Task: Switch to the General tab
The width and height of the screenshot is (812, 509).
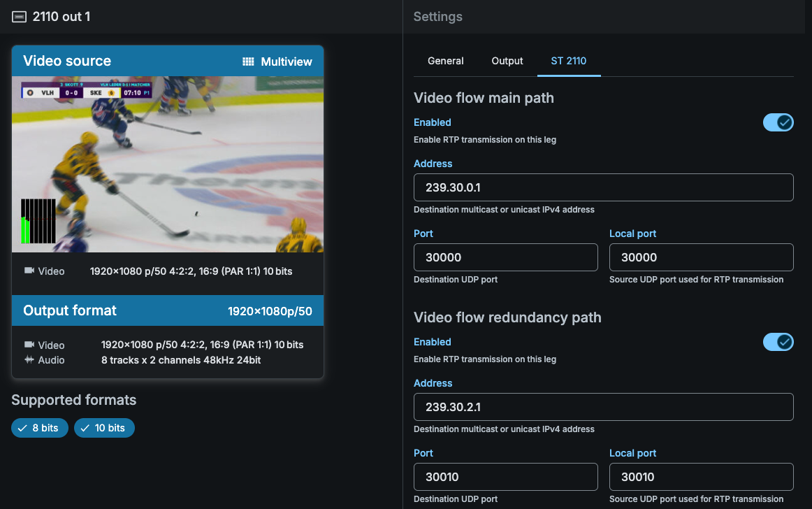Action: (x=445, y=61)
